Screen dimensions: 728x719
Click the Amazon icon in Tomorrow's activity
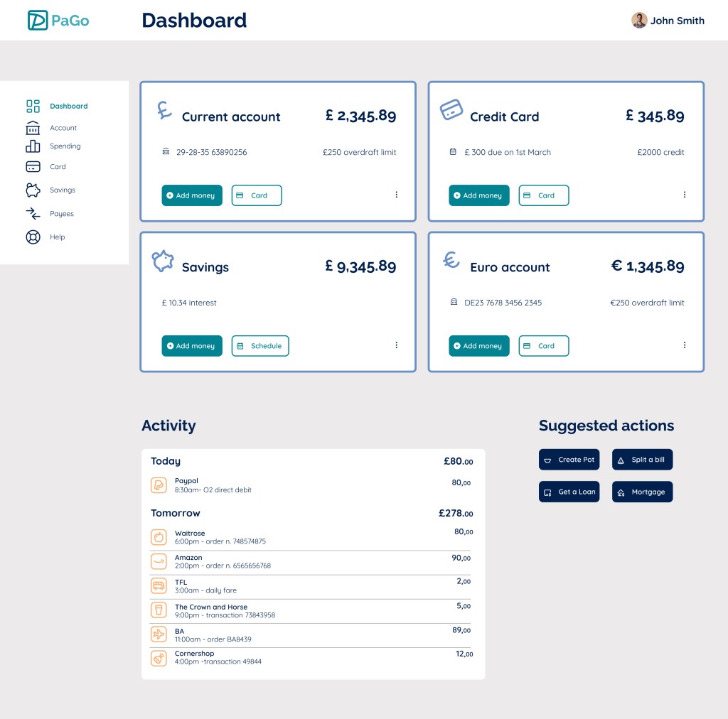pos(158,561)
